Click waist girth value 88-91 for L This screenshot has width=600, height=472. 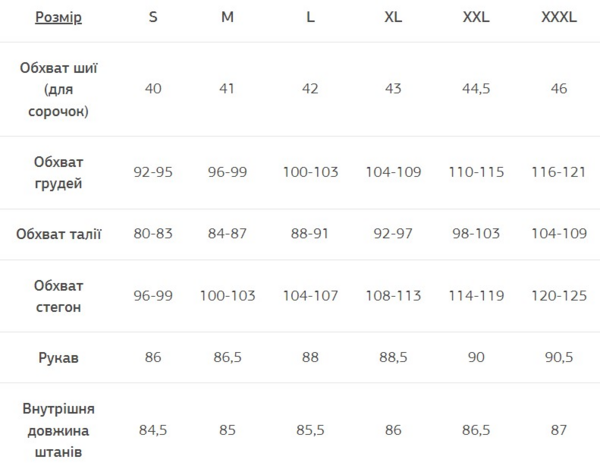[x=311, y=234]
